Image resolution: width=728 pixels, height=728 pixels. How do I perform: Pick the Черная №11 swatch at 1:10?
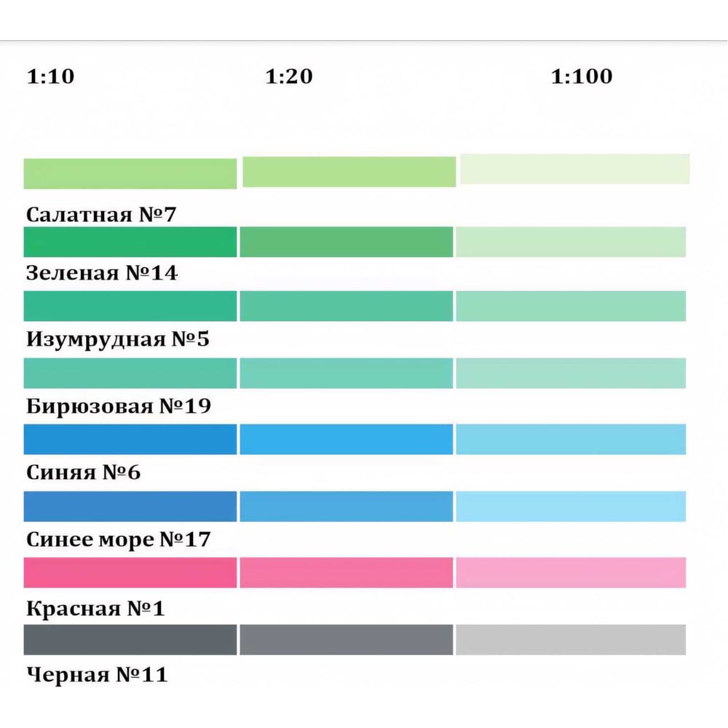click(x=130, y=639)
